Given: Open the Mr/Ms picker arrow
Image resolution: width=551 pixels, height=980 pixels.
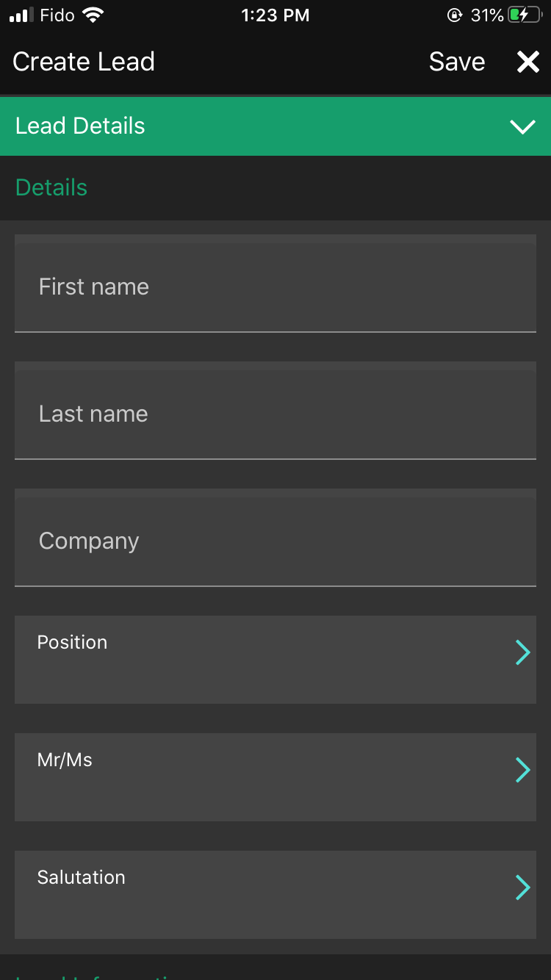Looking at the screenshot, I should click(522, 770).
